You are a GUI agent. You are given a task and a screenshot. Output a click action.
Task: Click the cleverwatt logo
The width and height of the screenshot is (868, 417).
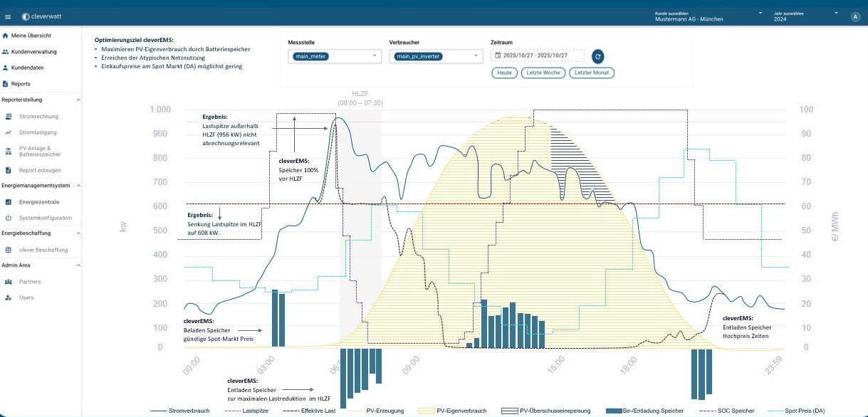(x=42, y=16)
